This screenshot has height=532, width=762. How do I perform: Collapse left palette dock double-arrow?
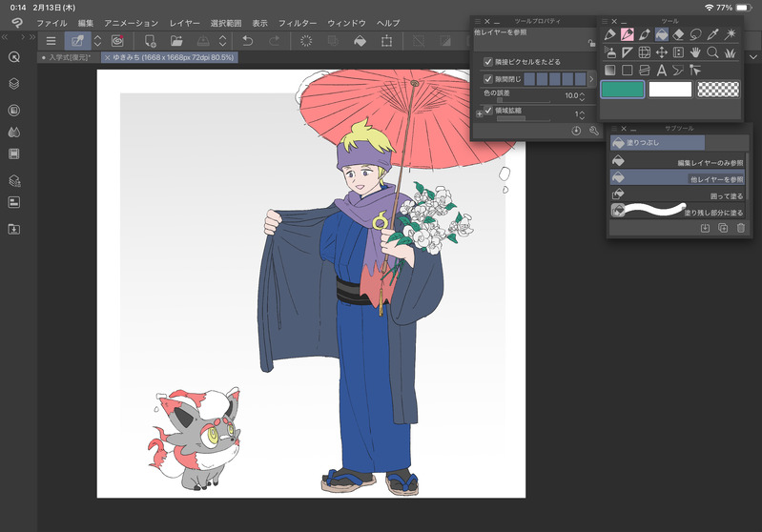click(x=5, y=37)
